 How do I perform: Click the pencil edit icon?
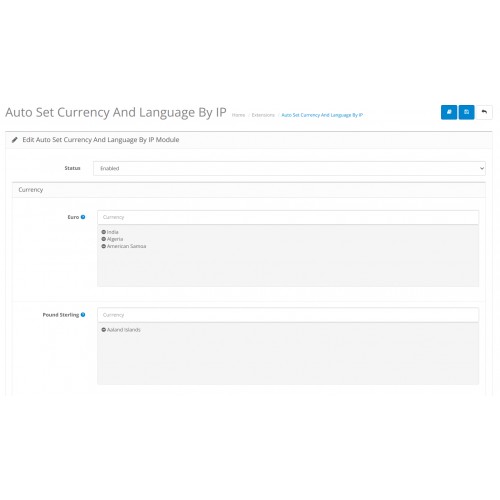pos(15,140)
